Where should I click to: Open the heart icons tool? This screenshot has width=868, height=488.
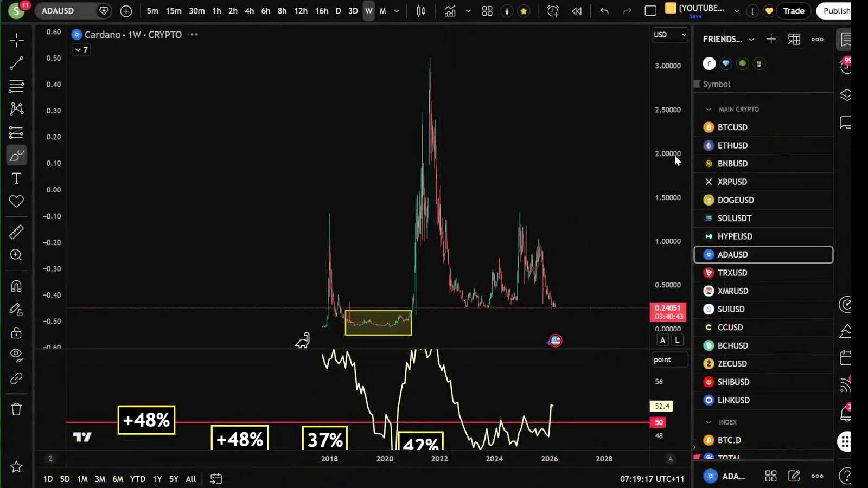click(x=16, y=201)
